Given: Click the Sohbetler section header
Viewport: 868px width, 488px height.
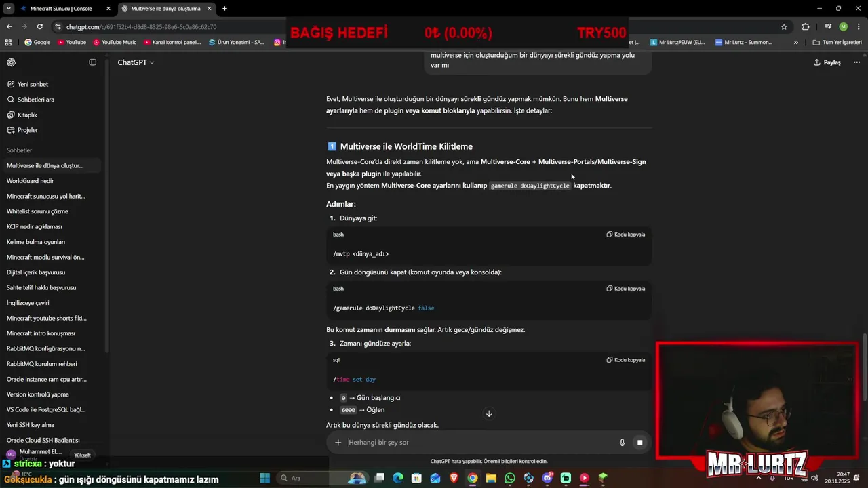Looking at the screenshot, I should coord(19,150).
